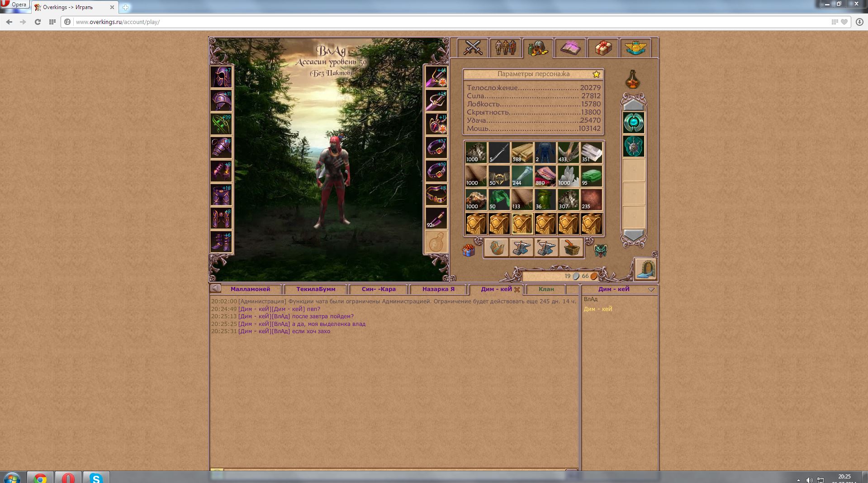Select the equipped weapon +44
Screen dimensions: 868x483
[436, 77]
